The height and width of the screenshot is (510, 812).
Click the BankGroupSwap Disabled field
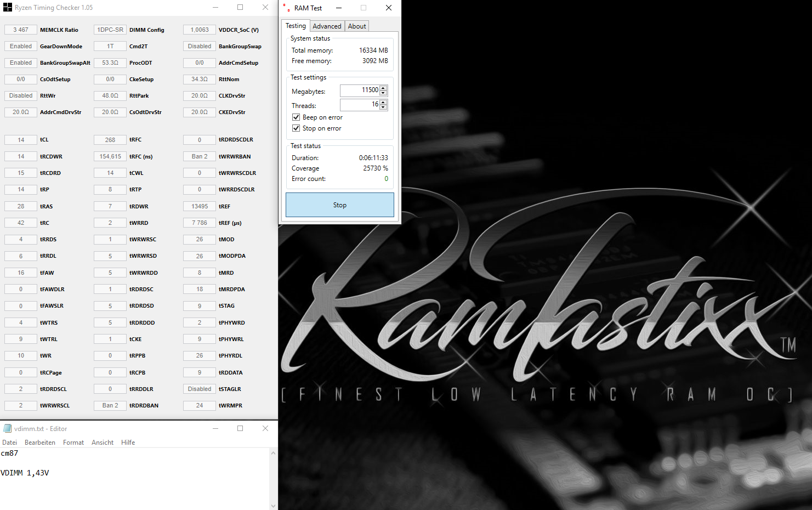(200, 47)
